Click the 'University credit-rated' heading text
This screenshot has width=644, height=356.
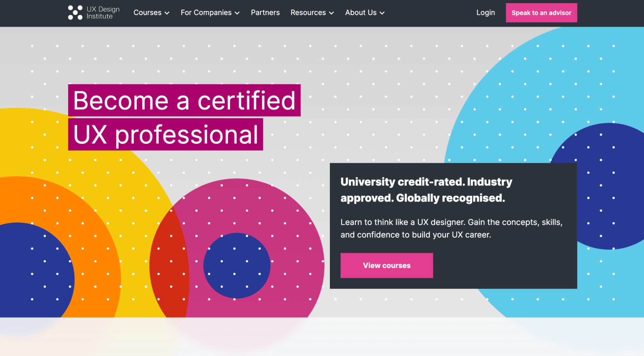[426, 190]
